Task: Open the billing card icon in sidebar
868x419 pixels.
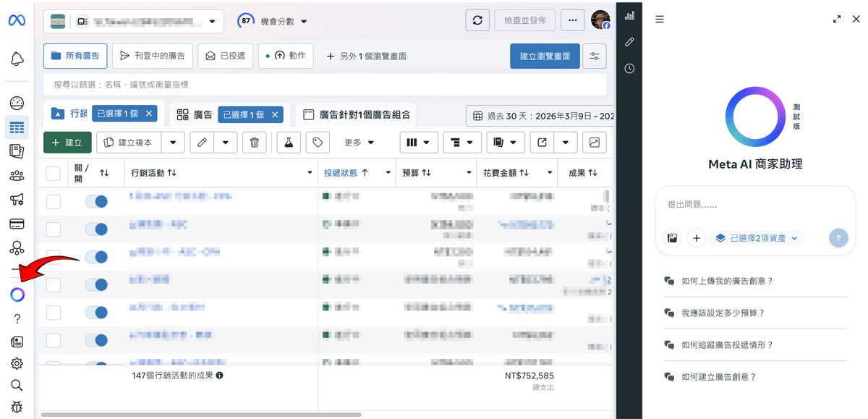Action: (17, 224)
